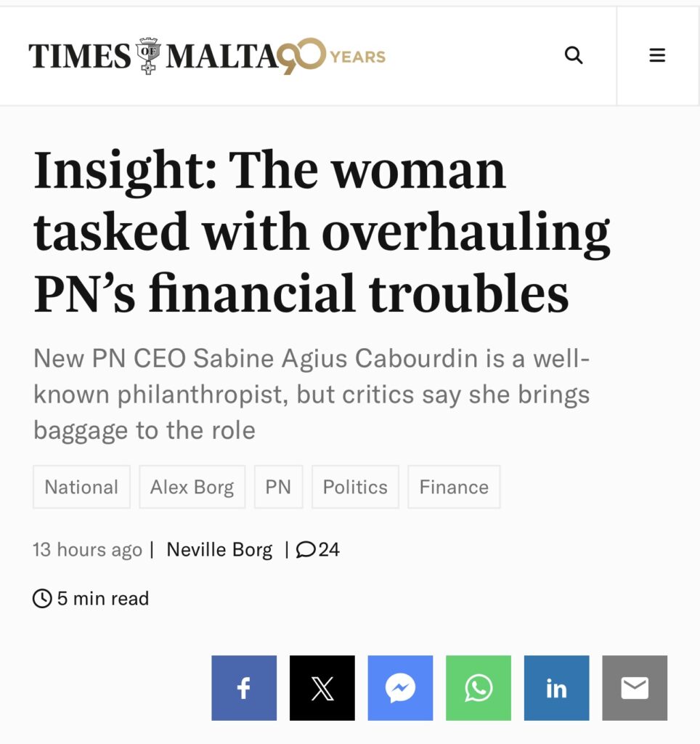Select the PN tag
The width and height of the screenshot is (700, 744).
click(x=278, y=487)
